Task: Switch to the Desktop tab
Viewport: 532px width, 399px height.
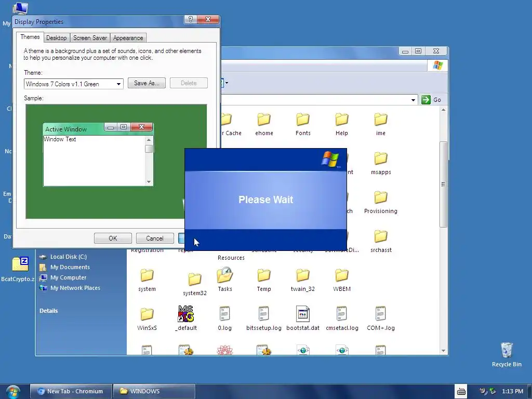Action: point(56,38)
